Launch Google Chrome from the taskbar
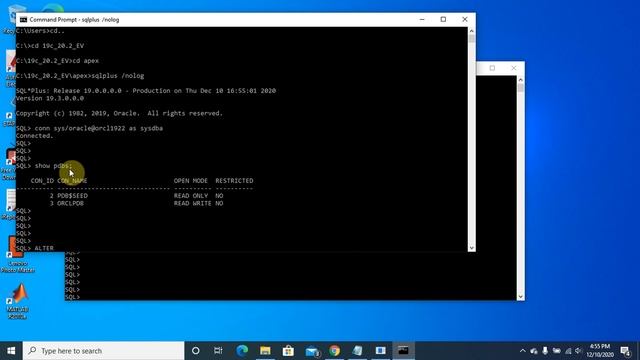This screenshot has height=360, width=640. [x=335, y=351]
